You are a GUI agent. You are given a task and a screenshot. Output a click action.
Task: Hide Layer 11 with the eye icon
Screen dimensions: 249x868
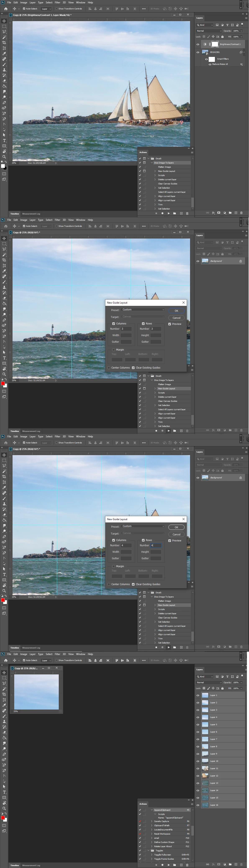pyautogui.click(x=198, y=768)
